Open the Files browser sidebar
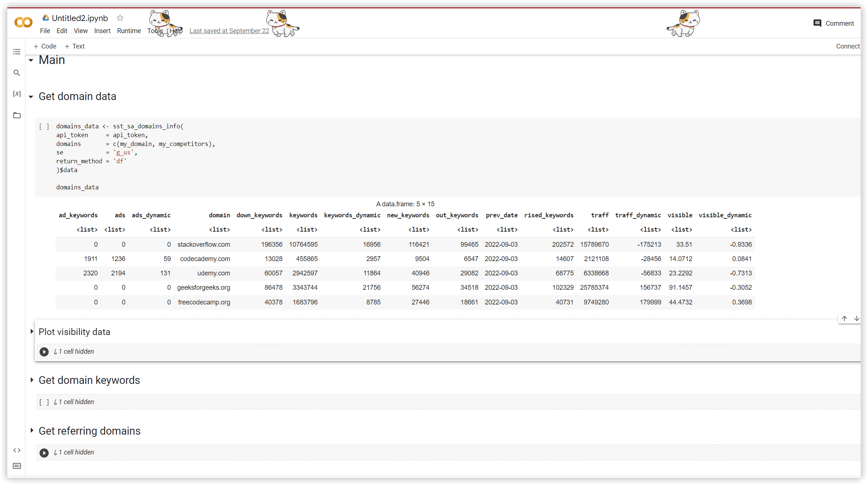Image resolution: width=868 pixels, height=485 pixels. pyautogui.click(x=17, y=115)
